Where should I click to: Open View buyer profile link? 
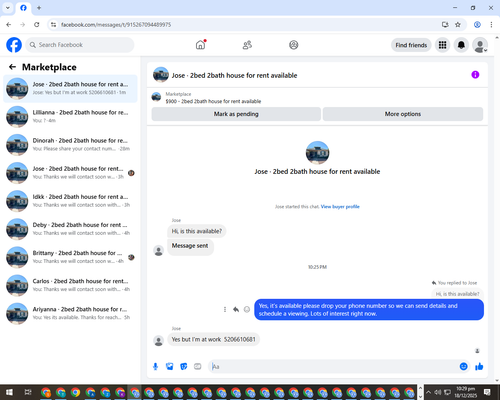(x=340, y=207)
